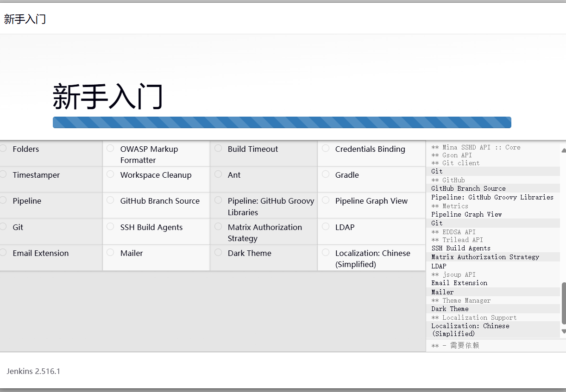Click status circle beside Email Extension grid cell
Screen dimensions: 566x392
tap(3, 252)
